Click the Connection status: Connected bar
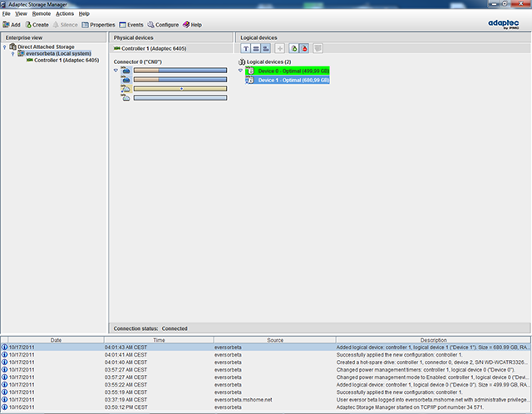Viewport: 532px width, 414px height. [x=319, y=328]
